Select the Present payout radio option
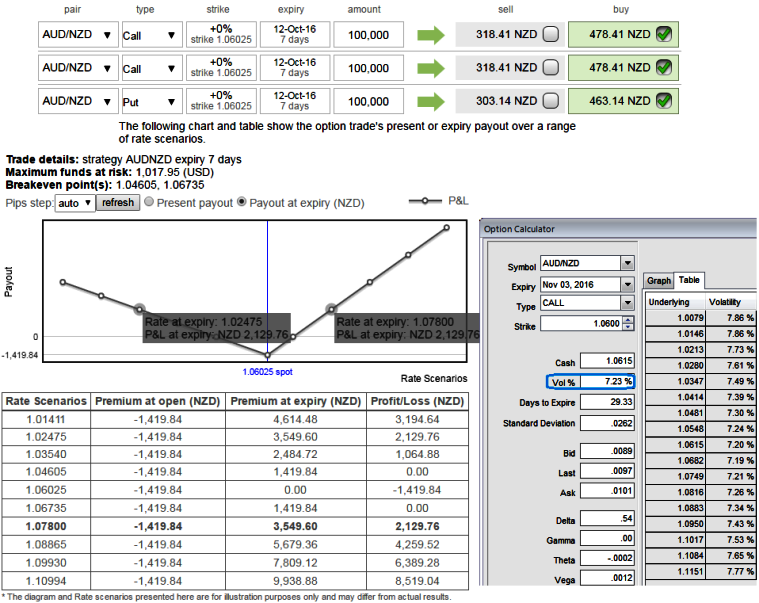Image resolution: width=759 pixels, height=603 pixels. (150, 202)
